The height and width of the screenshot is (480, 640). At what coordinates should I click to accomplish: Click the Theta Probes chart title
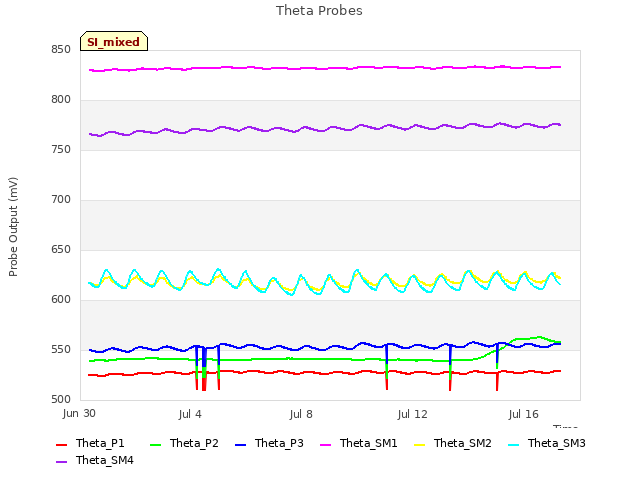coord(319,11)
